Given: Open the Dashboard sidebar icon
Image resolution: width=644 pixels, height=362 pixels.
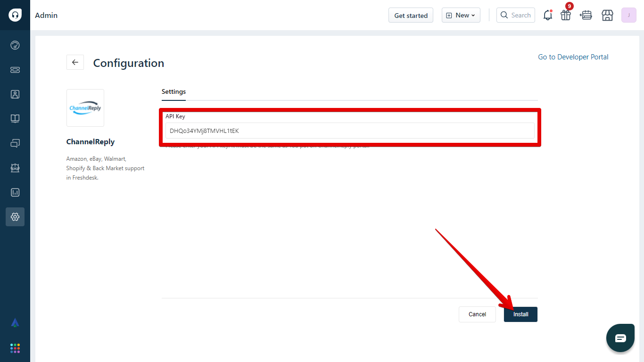Looking at the screenshot, I should (15, 45).
